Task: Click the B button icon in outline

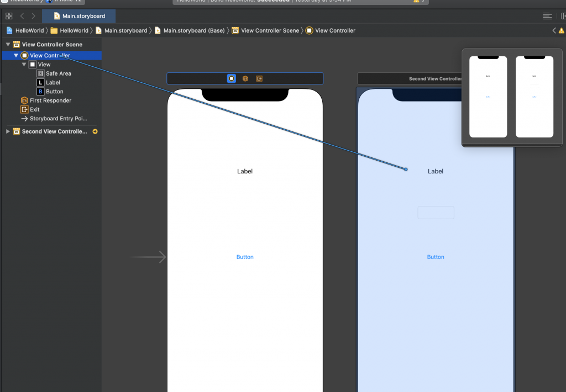Action: pos(40,92)
